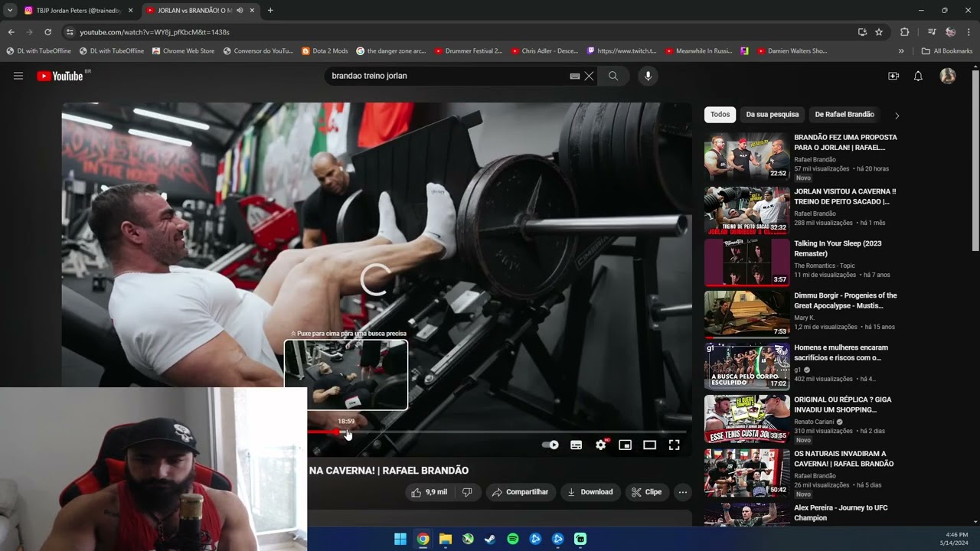Activate miniplayer mode
This screenshot has height=551, width=980.
pyautogui.click(x=626, y=445)
